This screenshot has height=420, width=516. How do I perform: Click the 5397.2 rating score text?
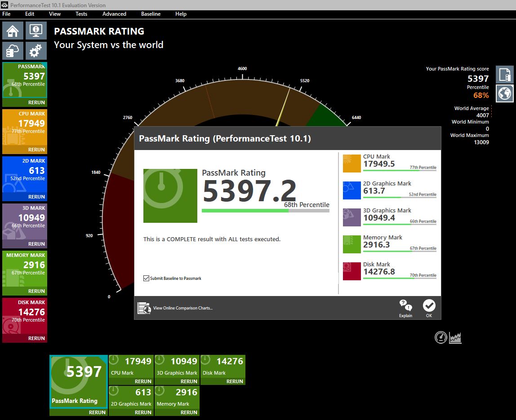coord(249,191)
